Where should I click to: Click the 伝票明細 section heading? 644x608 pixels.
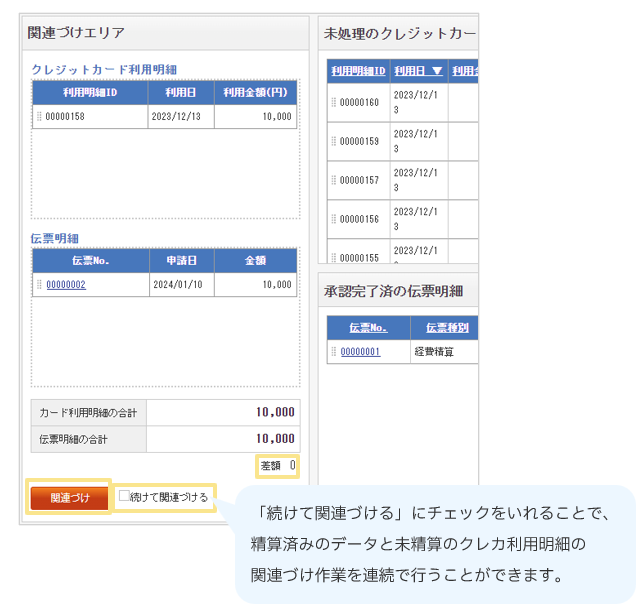(x=55, y=239)
